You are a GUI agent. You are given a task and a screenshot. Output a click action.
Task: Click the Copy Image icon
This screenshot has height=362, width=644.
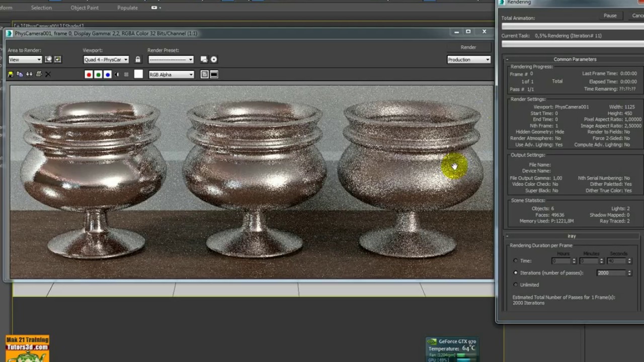pyautogui.click(x=20, y=74)
